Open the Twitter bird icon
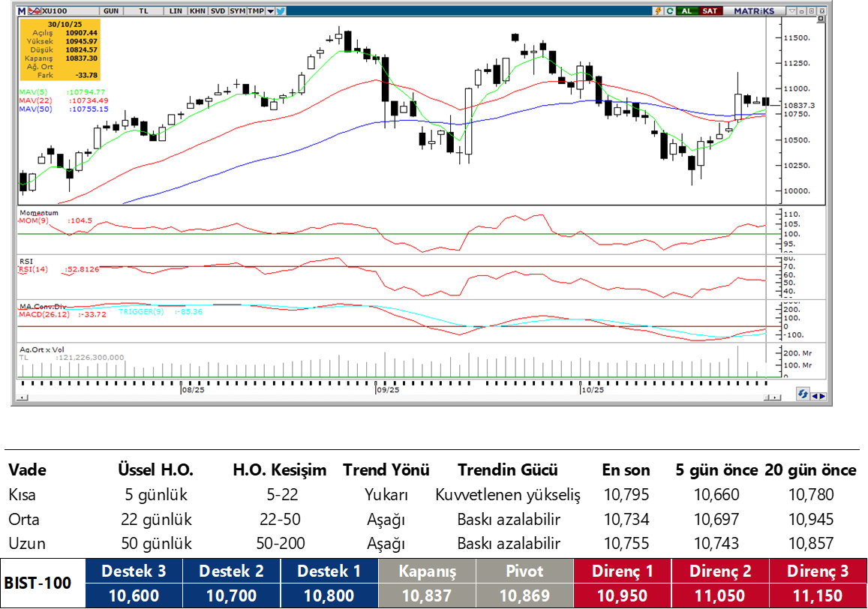Screen dimensions: 868x609 280,11
